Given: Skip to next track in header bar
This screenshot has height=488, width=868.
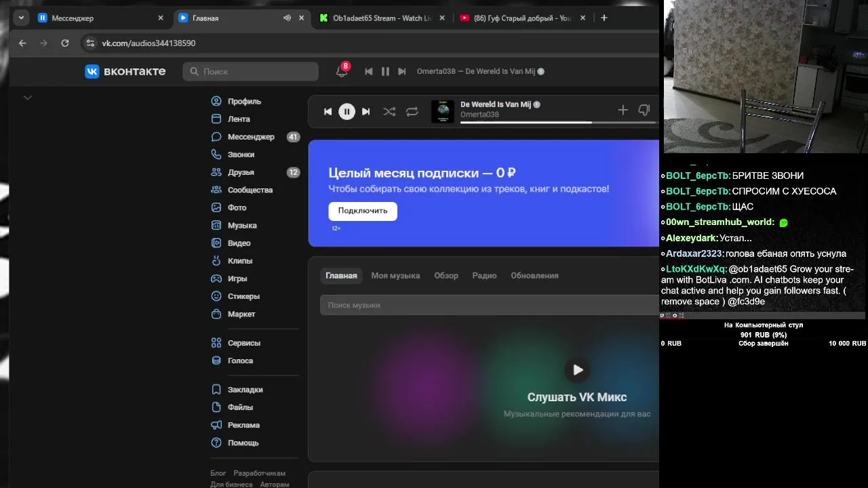Looking at the screenshot, I should pos(401,71).
